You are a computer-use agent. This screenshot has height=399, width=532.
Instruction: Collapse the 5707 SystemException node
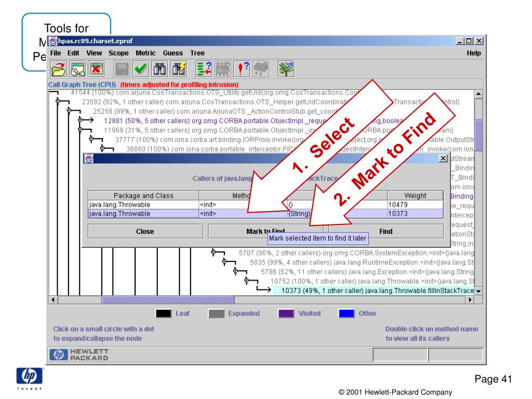point(213,252)
